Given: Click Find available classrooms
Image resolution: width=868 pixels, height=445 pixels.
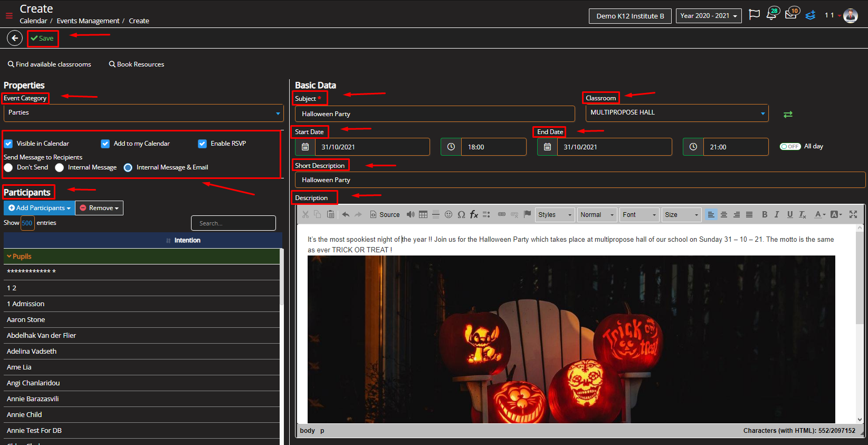Looking at the screenshot, I should [x=50, y=64].
